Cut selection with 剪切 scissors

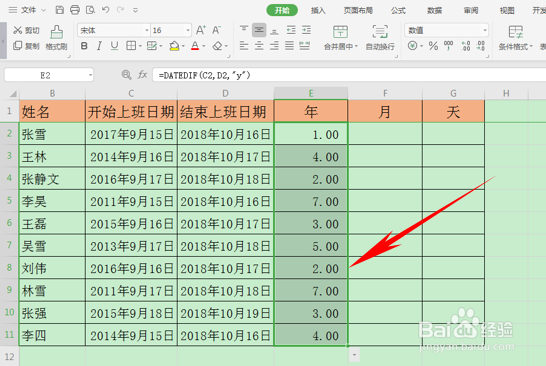(x=26, y=30)
